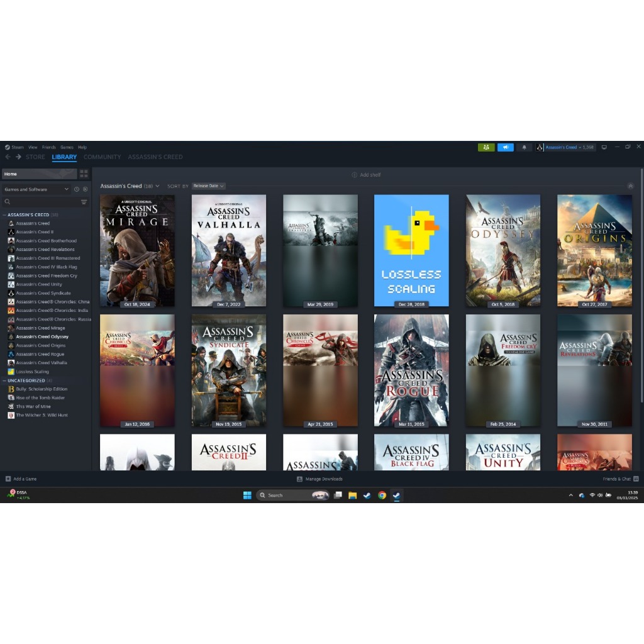The height and width of the screenshot is (644, 644).
Task: Open the Steam menu
Action: tap(17, 147)
